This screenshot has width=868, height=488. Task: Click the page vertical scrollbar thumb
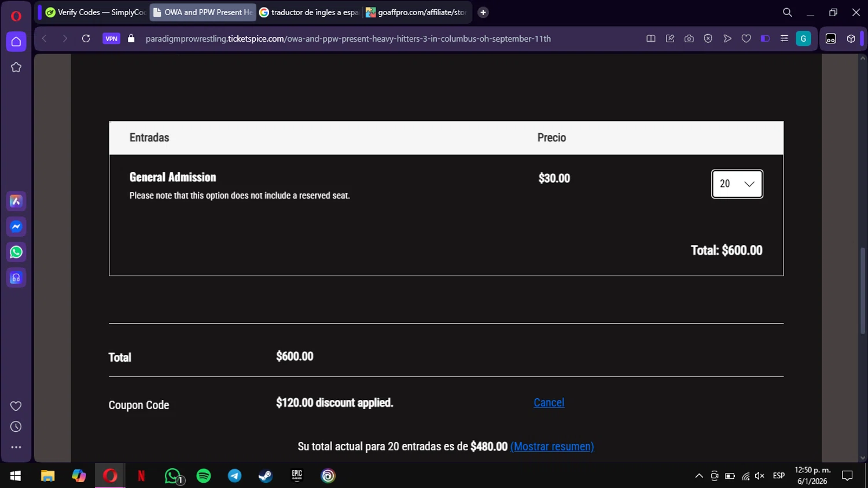coord(863,291)
